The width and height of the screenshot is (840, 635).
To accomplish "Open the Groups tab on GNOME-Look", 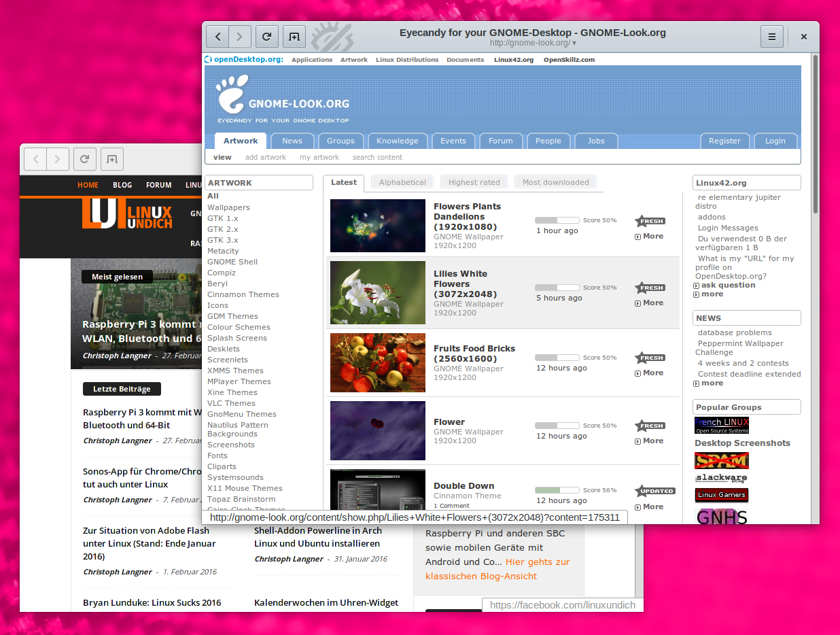I will [340, 141].
